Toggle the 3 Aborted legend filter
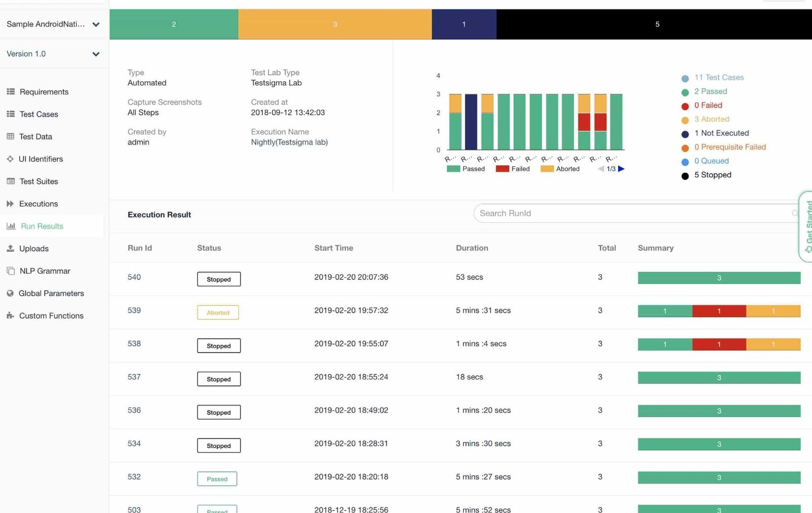Image resolution: width=812 pixels, height=513 pixels. 712,119
